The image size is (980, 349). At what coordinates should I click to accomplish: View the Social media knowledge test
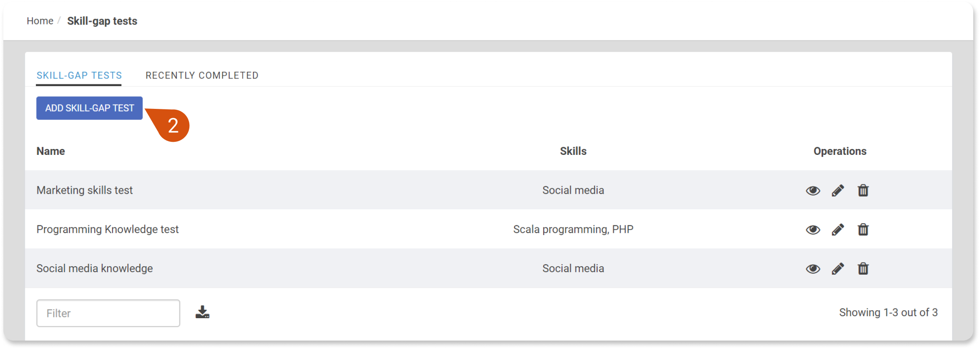click(813, 269)
